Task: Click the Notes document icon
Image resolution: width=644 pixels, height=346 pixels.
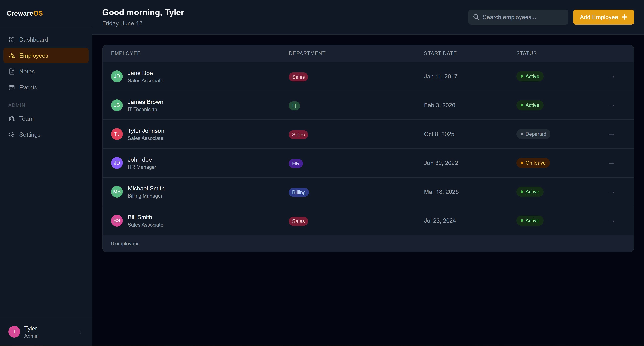Action: pos(12,71)
